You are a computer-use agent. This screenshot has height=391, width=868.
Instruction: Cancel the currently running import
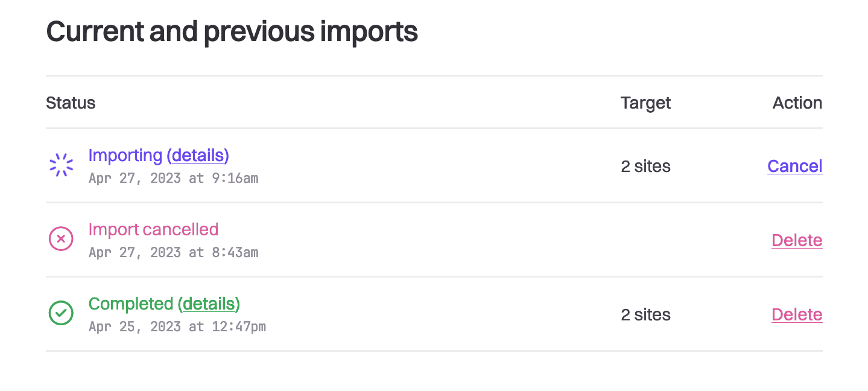794,166
